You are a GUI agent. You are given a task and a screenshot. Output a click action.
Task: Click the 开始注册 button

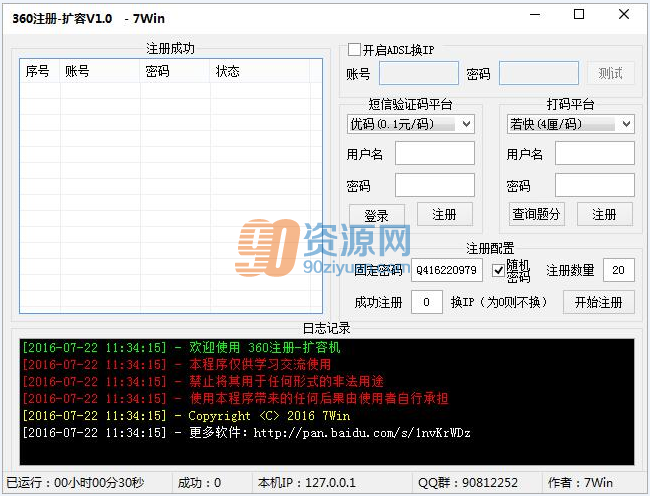[x=599, y=302]
